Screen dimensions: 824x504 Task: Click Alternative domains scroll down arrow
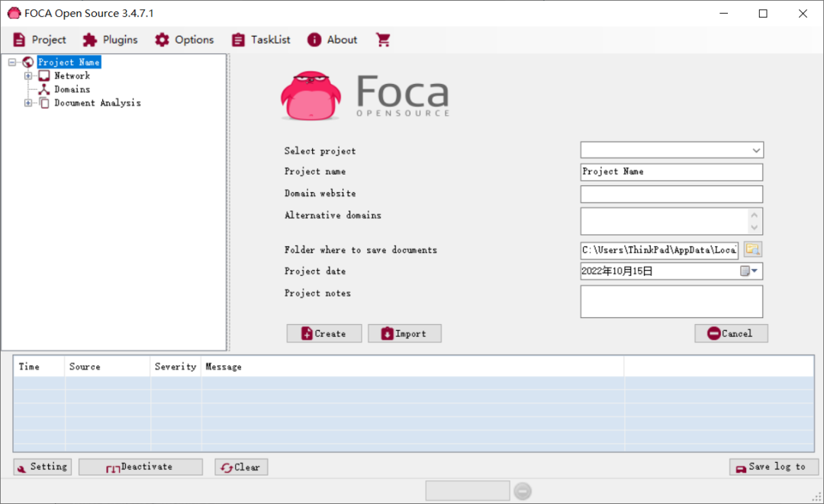click(755, 227)
